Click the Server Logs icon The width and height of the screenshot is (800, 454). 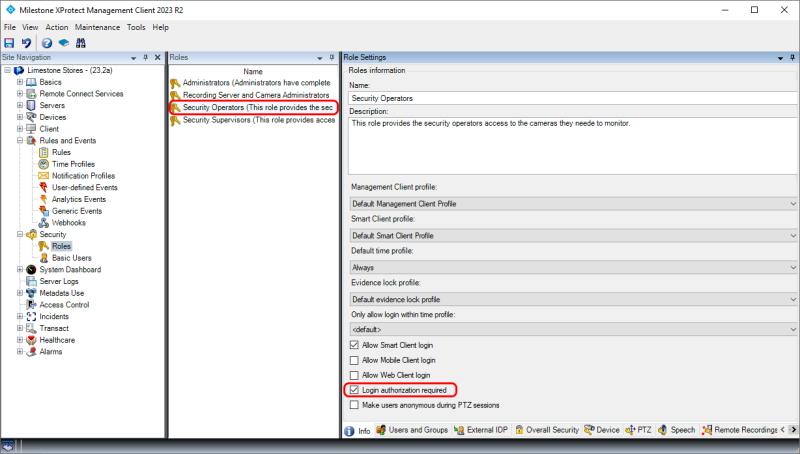[x=32, y=282]
